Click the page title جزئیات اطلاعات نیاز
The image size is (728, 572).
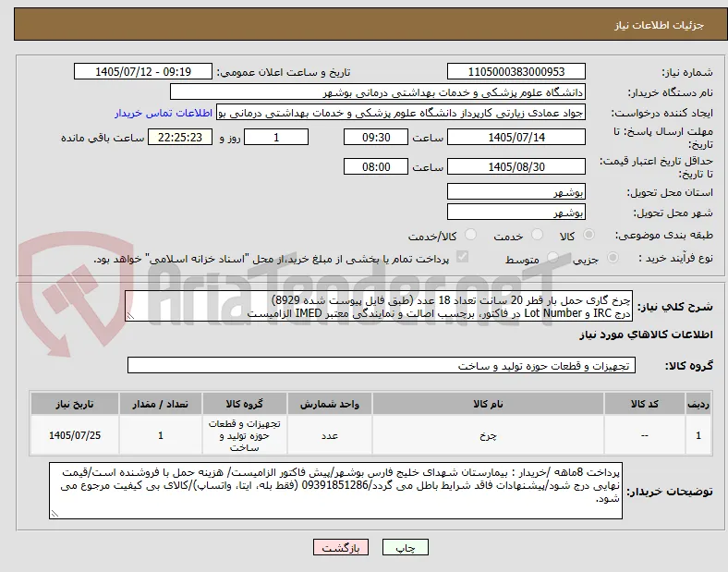click(x=659, y=25)
